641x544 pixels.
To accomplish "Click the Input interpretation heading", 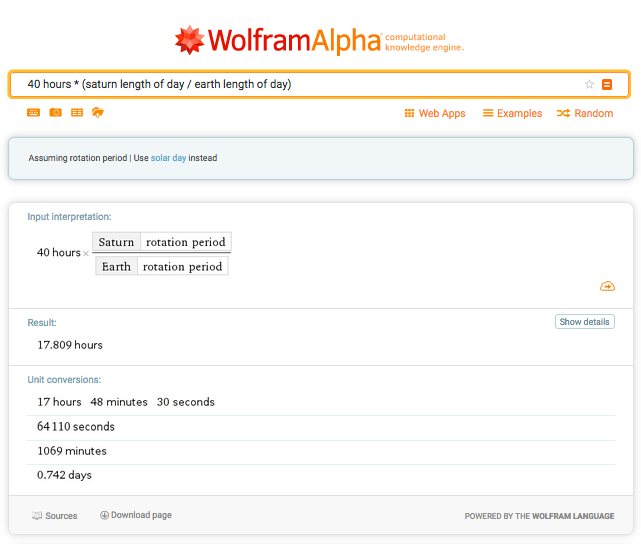I will click(x=69, y=217).
